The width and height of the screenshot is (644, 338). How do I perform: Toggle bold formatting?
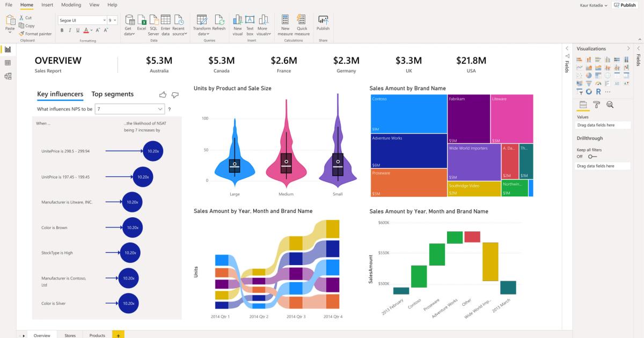point(62,31)
